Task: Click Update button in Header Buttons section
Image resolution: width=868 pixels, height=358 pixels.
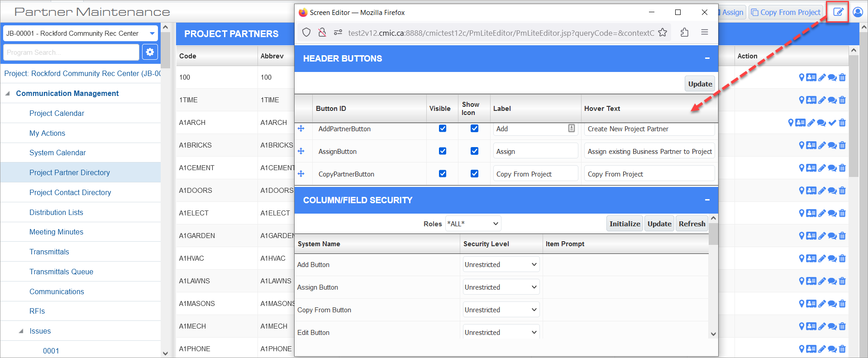Action: pyautogui.click(x=700, y=84)
